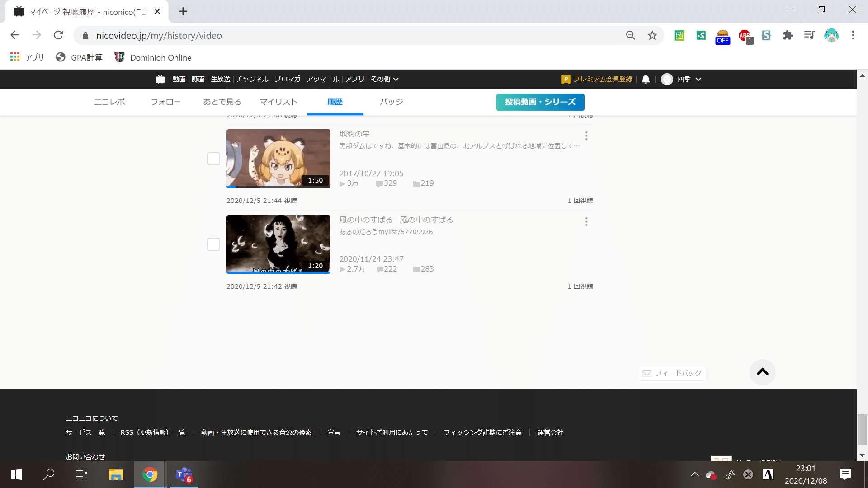Check the checkbox next to 地豹の星
The width and height of the screenshot is (868, 488).
pyautogui.click(x=213, y=159)
